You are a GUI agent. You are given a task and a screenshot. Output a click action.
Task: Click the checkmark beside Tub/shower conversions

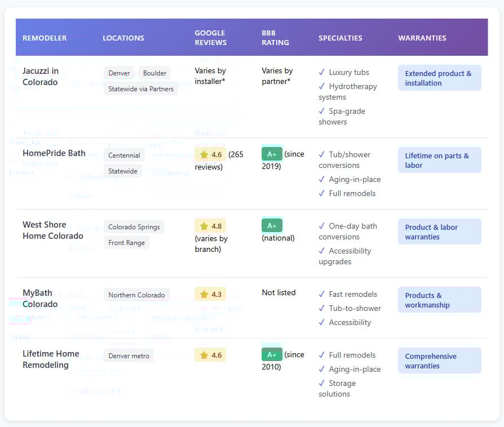pyautogui.click(x=322, y=154)
